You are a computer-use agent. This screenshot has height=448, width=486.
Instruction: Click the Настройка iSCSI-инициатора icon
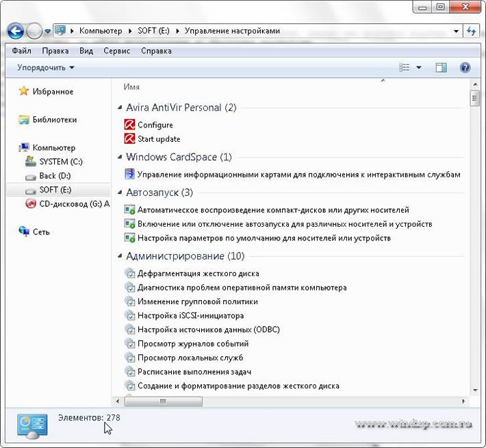(129, 315)
